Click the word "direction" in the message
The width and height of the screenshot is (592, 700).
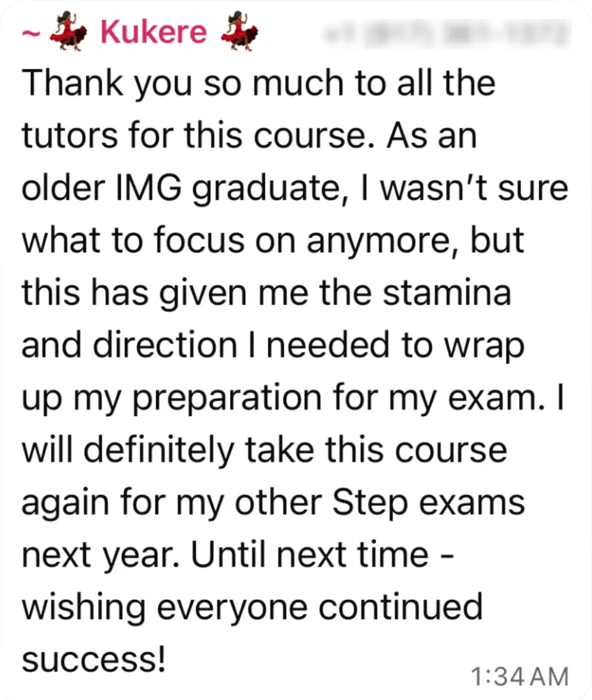[x=164, y=346]
